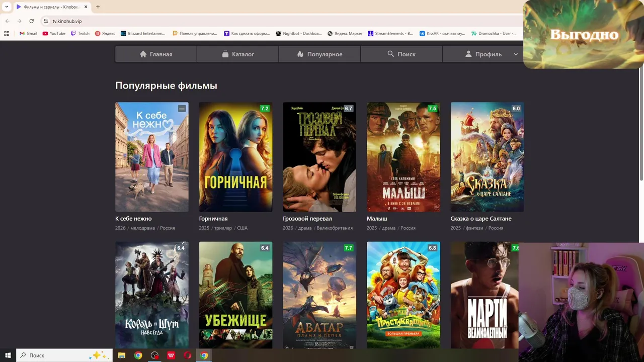Open the Blizzard Entertainment bookmark
Screen dimensions: 644x362
pos(143,34)
